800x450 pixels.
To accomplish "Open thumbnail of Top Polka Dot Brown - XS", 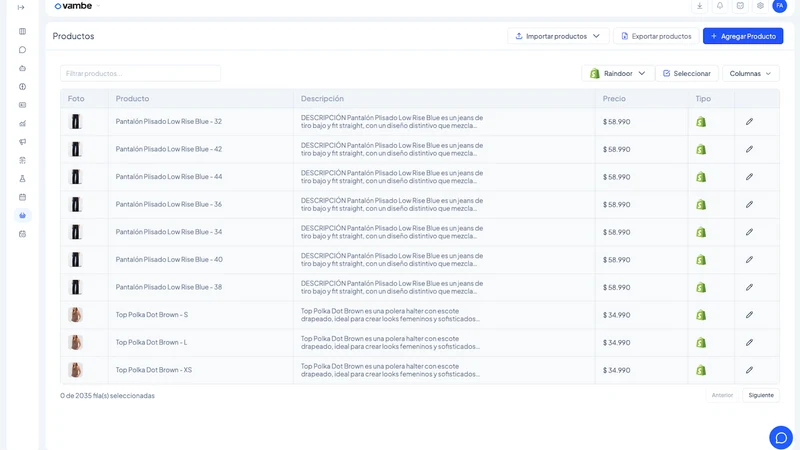I will [x=76, y=370].
